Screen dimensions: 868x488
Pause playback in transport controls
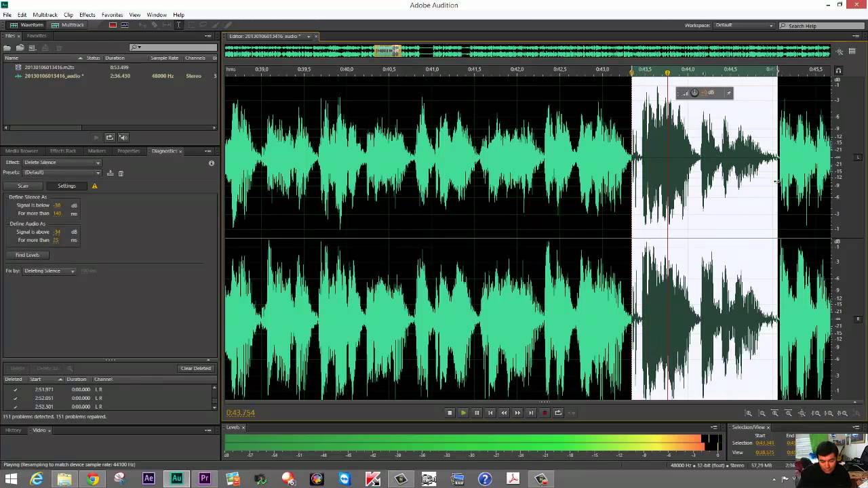pyautogui.click(x=477, y=413)
